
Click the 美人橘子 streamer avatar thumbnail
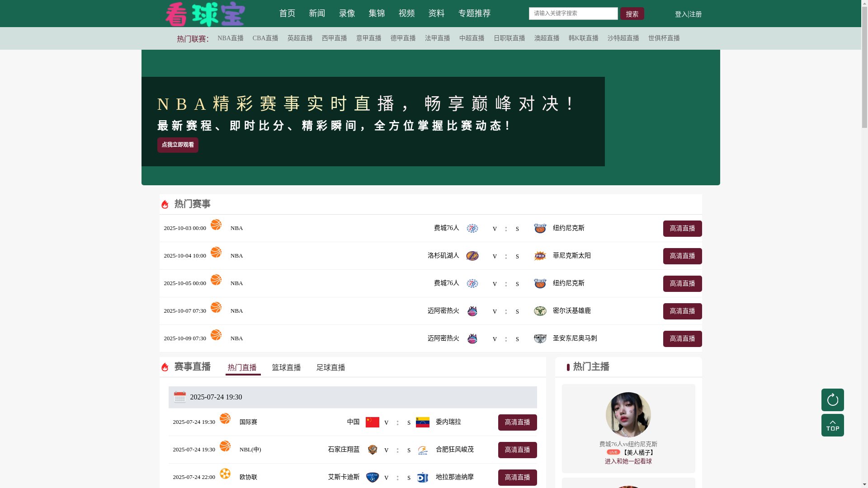tap(628, 415)
